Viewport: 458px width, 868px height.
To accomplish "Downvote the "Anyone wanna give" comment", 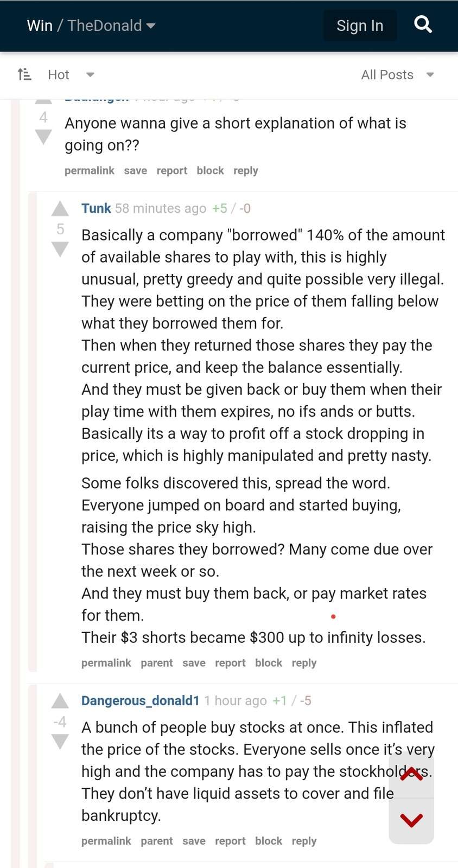I will coord(43,137).
